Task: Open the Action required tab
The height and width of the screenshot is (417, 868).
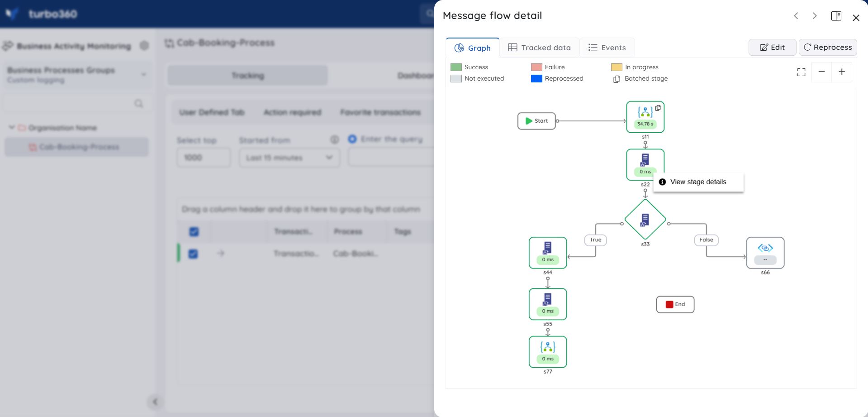Action: click(x=292, y=112)
